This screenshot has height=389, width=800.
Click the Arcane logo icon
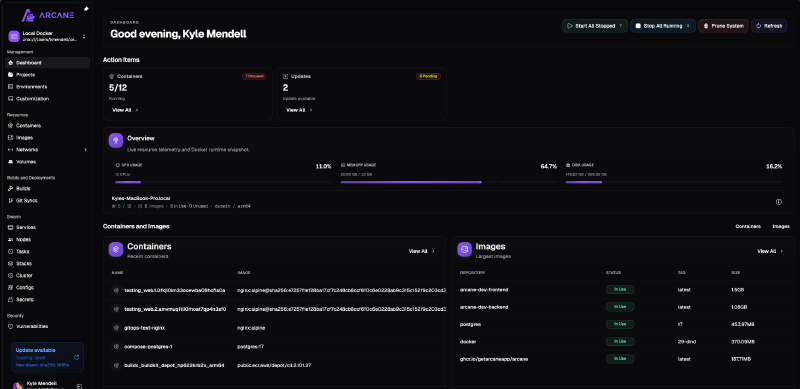(x=29, y=16)
